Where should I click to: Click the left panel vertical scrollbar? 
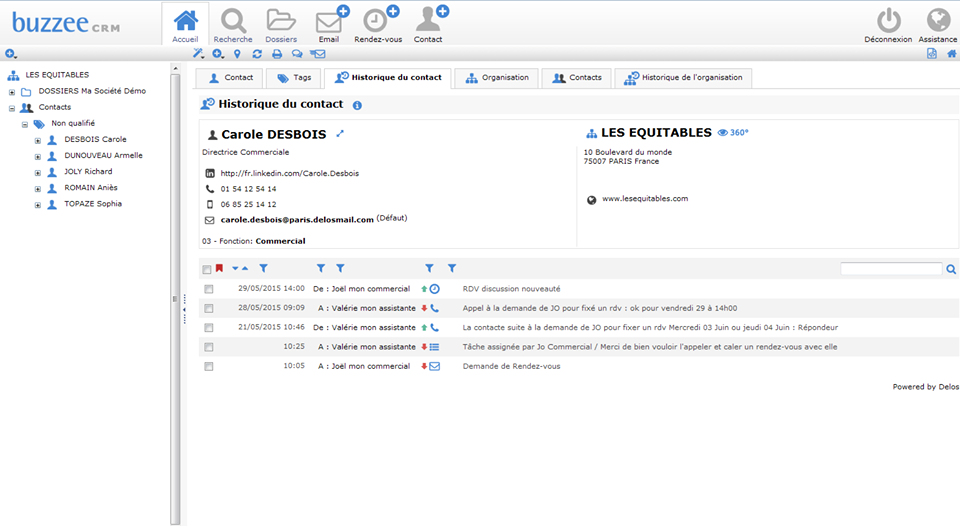pos(175,299)
